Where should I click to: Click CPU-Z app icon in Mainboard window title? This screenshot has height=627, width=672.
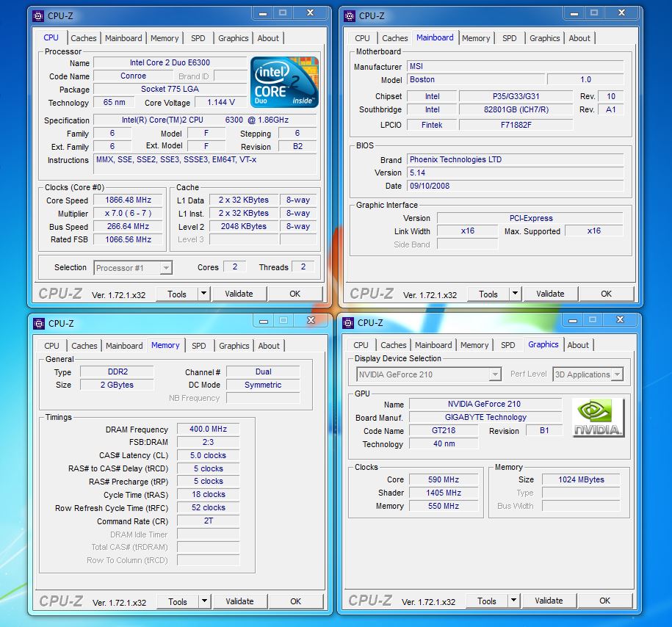pos(350,16)
